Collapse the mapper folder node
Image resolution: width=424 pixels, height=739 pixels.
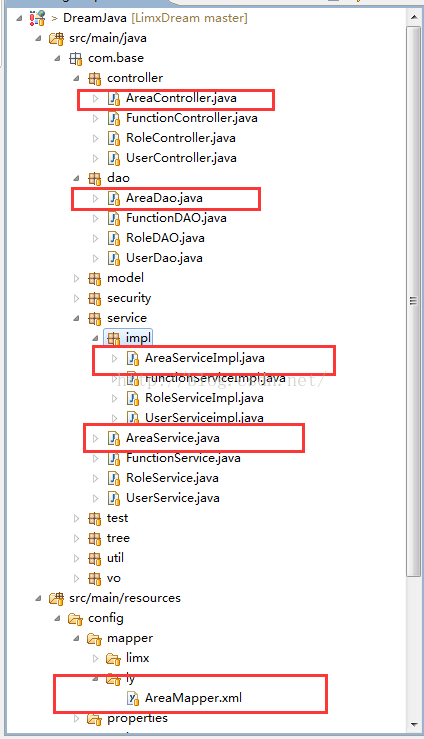77,639
